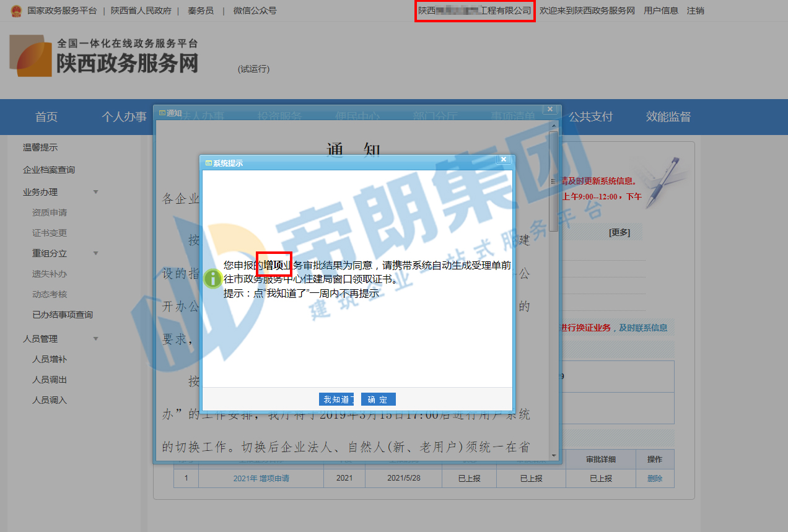This screenshot has width=788, height=532.
Task: Open 企业档案查询 in the sidebar
Action: coord(49,170)
